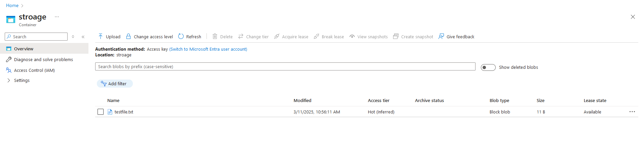
Task: Click the Search blobs by prefix field
Action: point(285,67)
